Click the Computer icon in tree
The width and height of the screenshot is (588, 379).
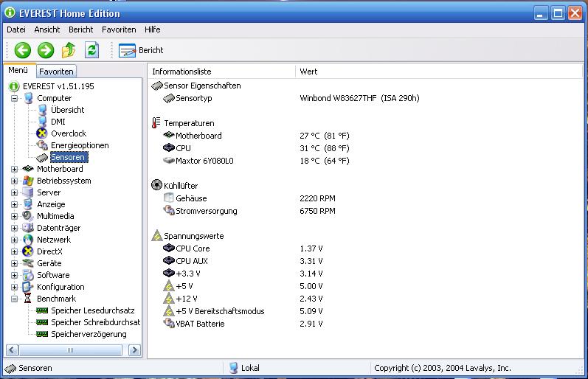28,98
